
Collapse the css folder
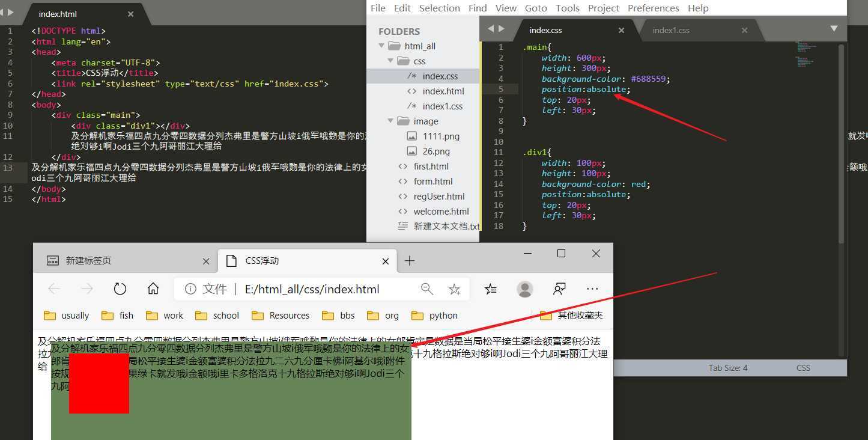point(390,61)
